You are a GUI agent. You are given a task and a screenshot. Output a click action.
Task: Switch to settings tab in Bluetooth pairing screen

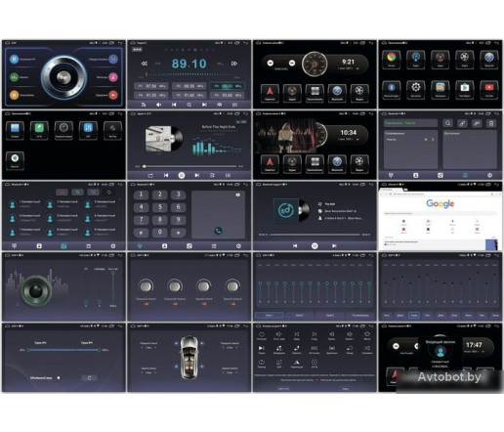pos(489,175)
